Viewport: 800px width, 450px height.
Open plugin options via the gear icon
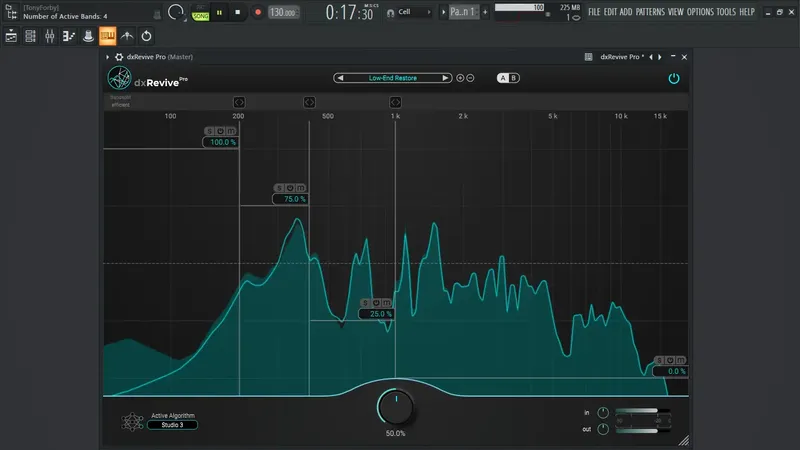pyautogui.click(x=119, y=57)
